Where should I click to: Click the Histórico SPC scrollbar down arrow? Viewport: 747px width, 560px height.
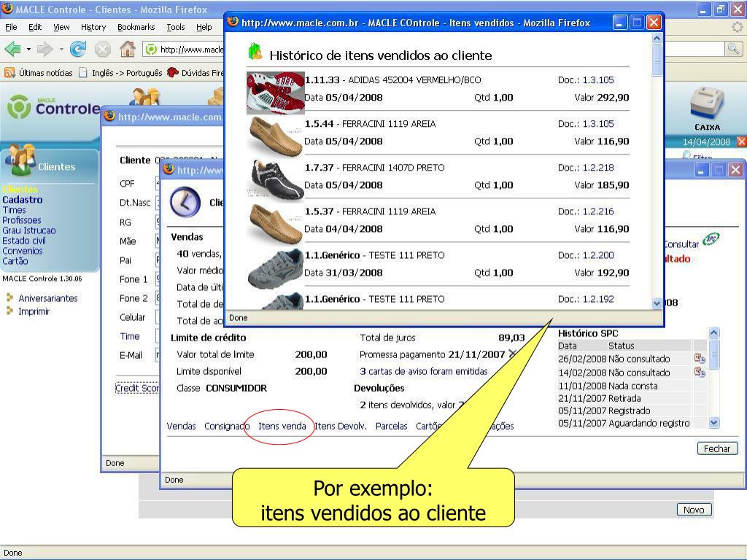tap(713, 422)
